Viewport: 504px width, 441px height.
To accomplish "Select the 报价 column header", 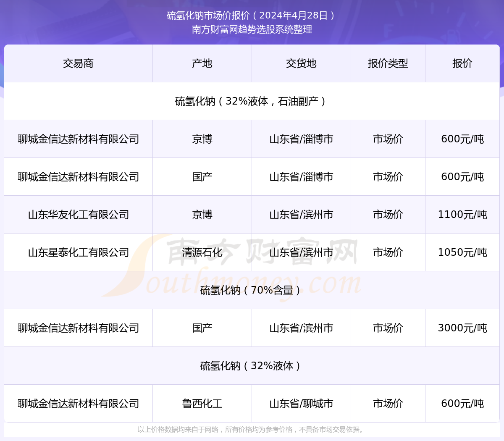I will (462, 63).
